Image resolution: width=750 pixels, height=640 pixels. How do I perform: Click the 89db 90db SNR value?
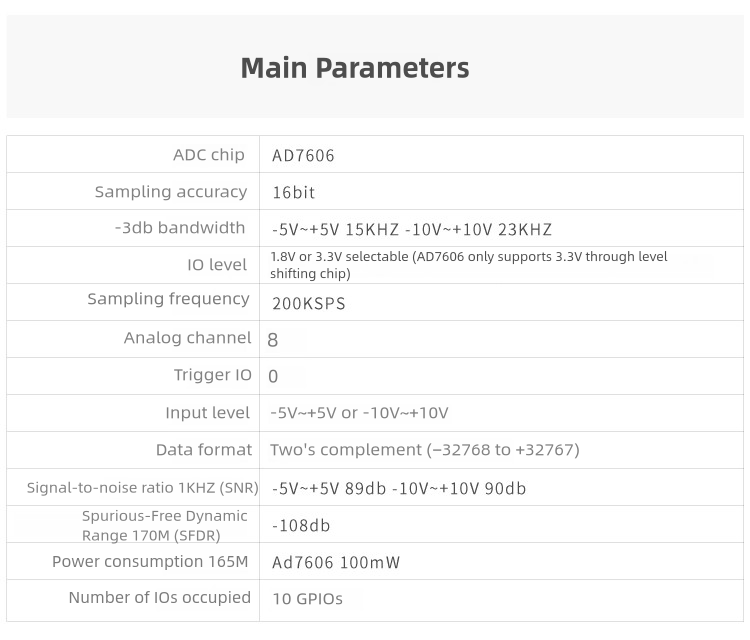[x=399, y=488]
